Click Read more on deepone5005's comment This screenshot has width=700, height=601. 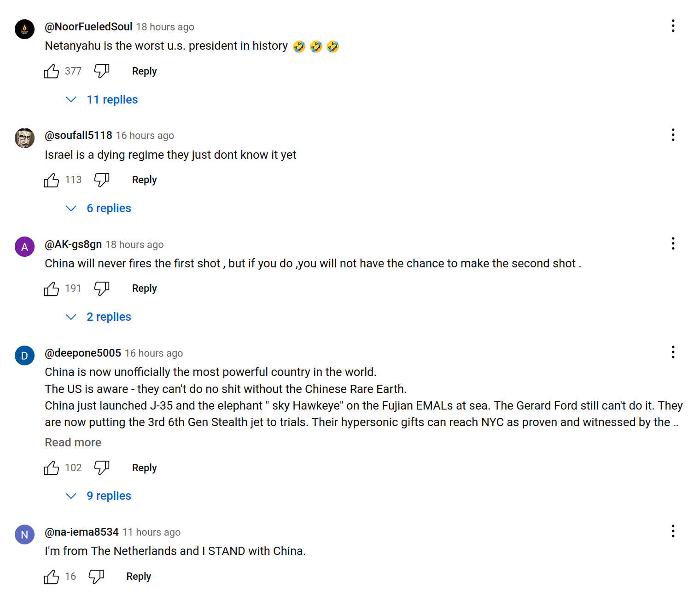point(73,443)
